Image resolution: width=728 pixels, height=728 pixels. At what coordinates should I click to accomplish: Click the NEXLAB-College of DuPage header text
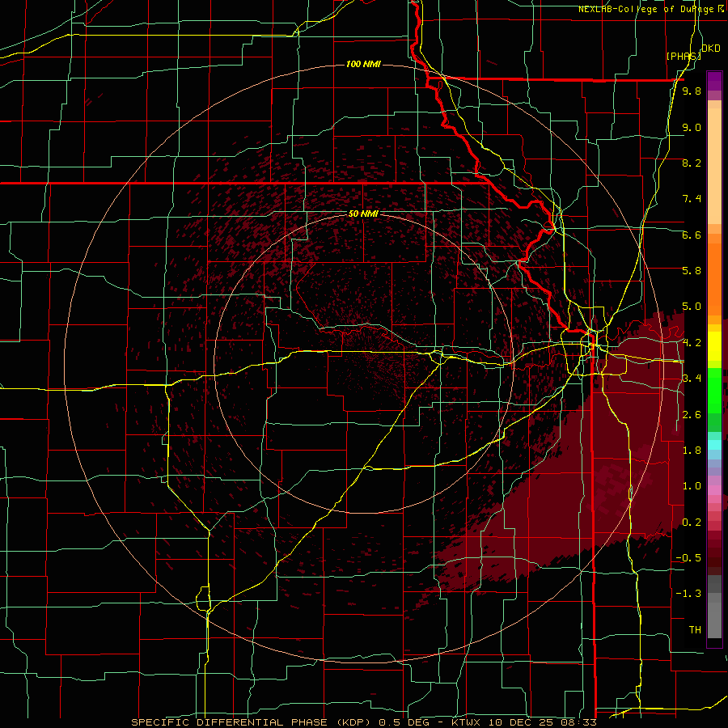[645, 9]
